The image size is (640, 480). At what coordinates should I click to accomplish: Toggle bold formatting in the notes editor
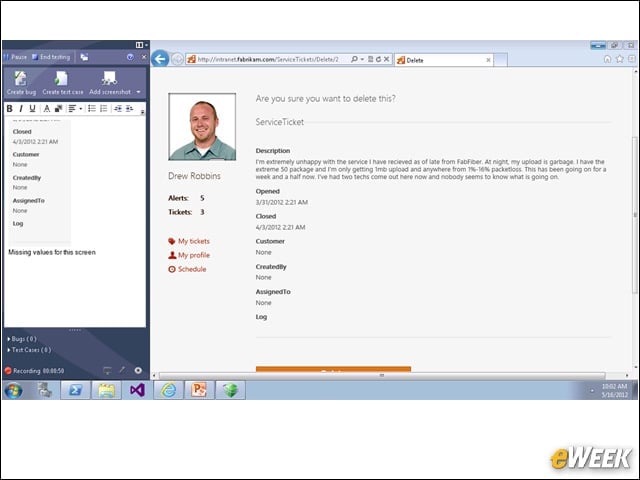coord(9,109)
